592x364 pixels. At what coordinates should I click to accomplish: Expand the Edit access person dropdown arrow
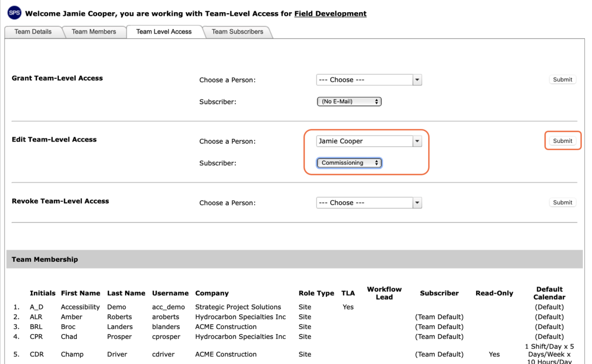tap(417, 141)
